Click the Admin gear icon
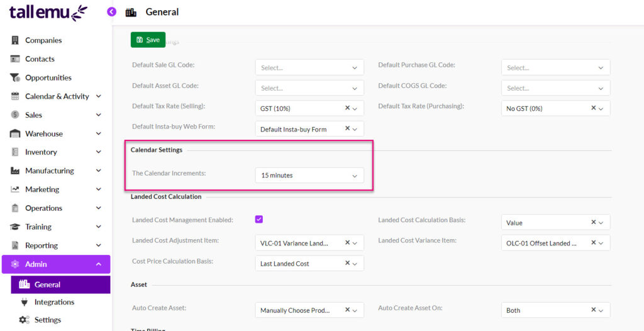The image size is (644, 331). 15,264
